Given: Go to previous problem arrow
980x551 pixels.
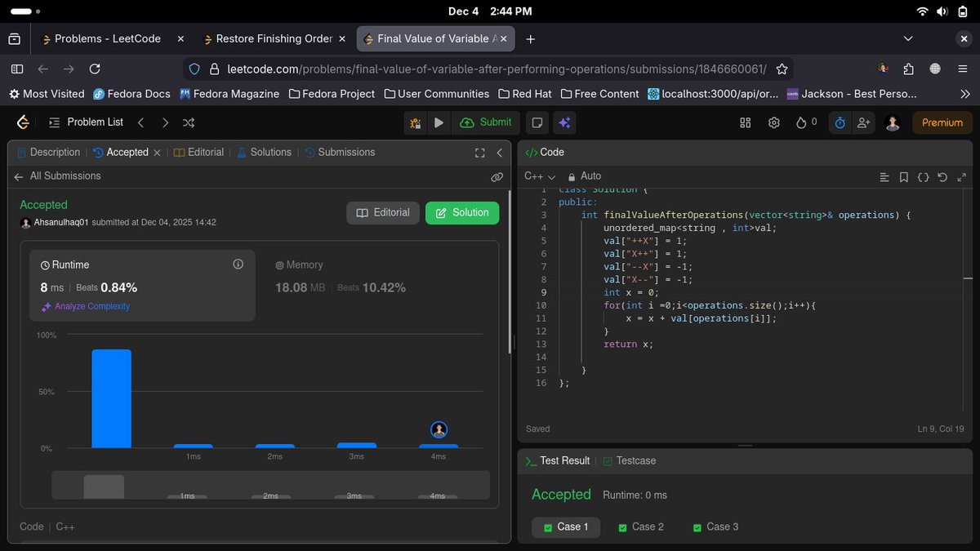Looking at the screenshot, I should [x=140, y=122].
